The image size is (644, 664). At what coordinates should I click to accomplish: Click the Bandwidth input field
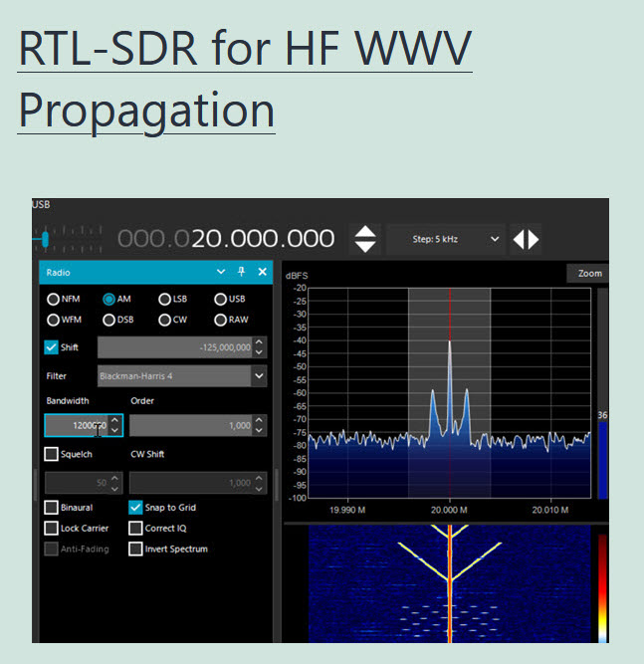point(76,425)
